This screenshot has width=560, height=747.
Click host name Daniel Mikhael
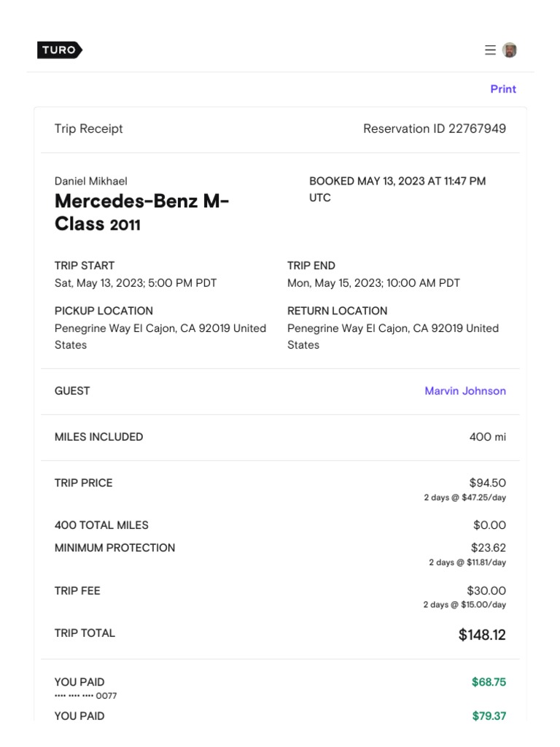point(91,181)
